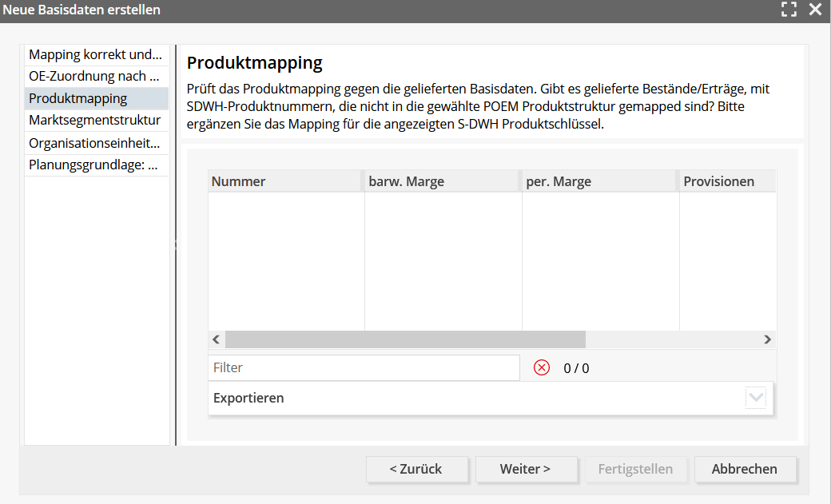Screen dimensions: 831x504
Task: Continue with the Weiter > button
Action: point(526,469)
